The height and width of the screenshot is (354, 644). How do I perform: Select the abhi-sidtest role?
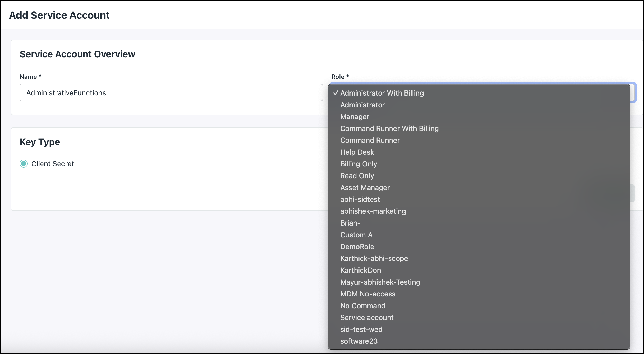360,199
